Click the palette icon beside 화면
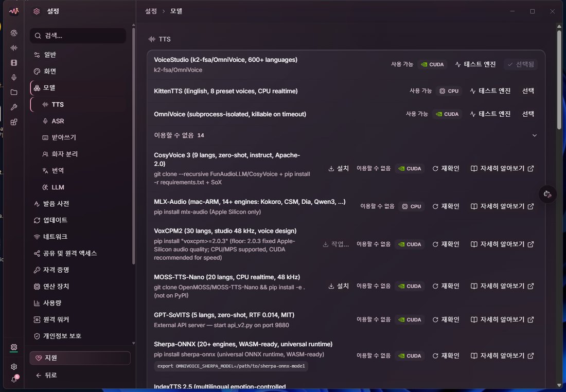The width and height of the screenshot is (566, 392). pyautogui.click(x=37, y=72)
